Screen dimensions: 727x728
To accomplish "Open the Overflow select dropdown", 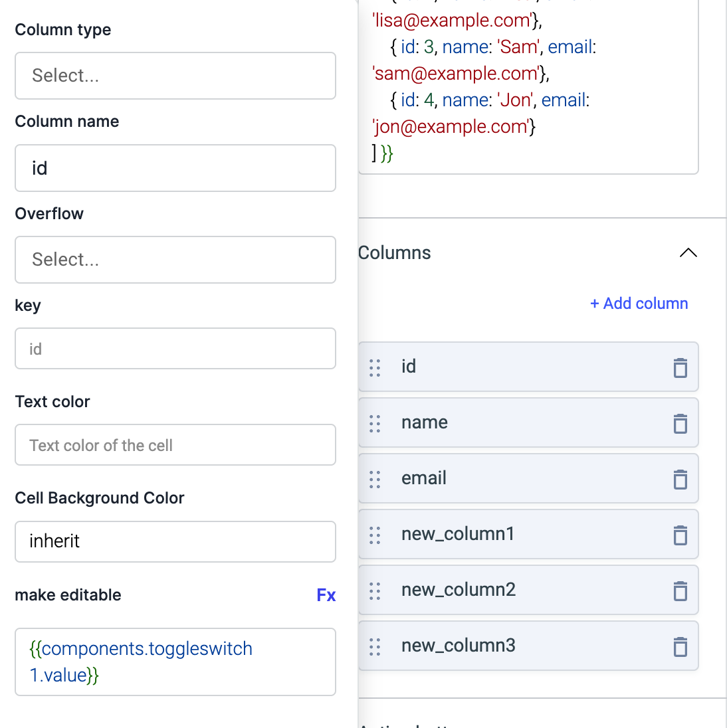I will point(175,260).
